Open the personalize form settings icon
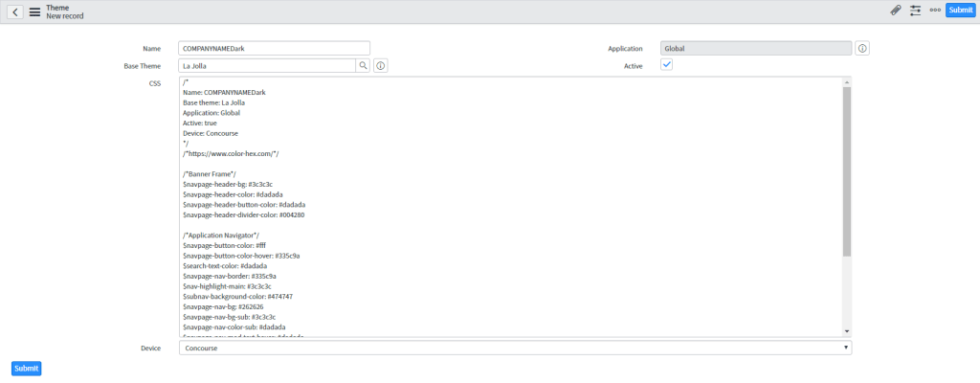The image size is (980, 383). 916,11
